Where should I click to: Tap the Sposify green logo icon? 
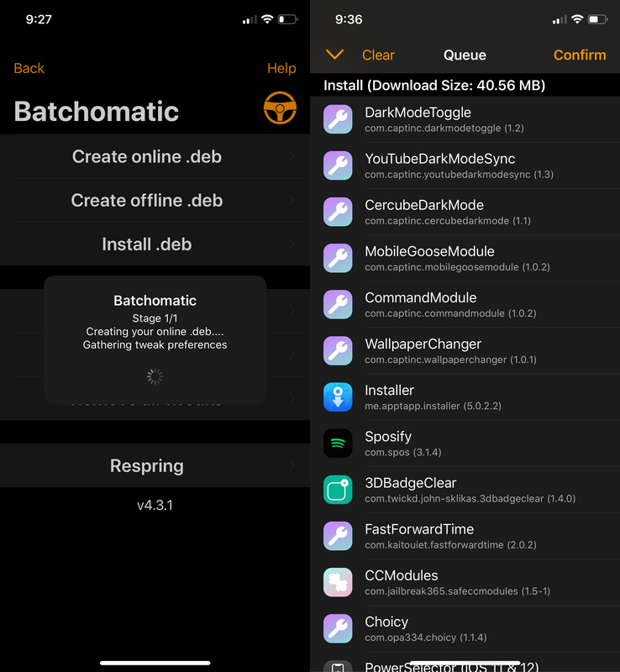tap(338, 444)
